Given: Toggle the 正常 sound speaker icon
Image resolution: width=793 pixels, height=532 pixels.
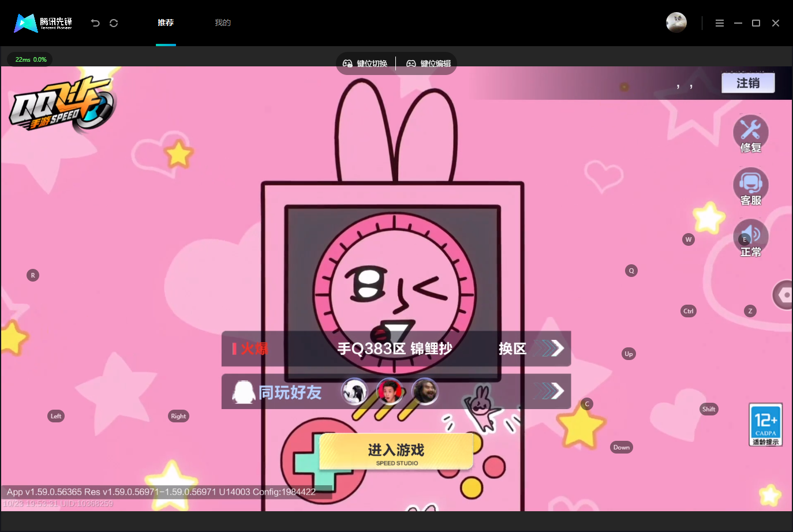Looking at the screenshot, I should click(751, 238).
